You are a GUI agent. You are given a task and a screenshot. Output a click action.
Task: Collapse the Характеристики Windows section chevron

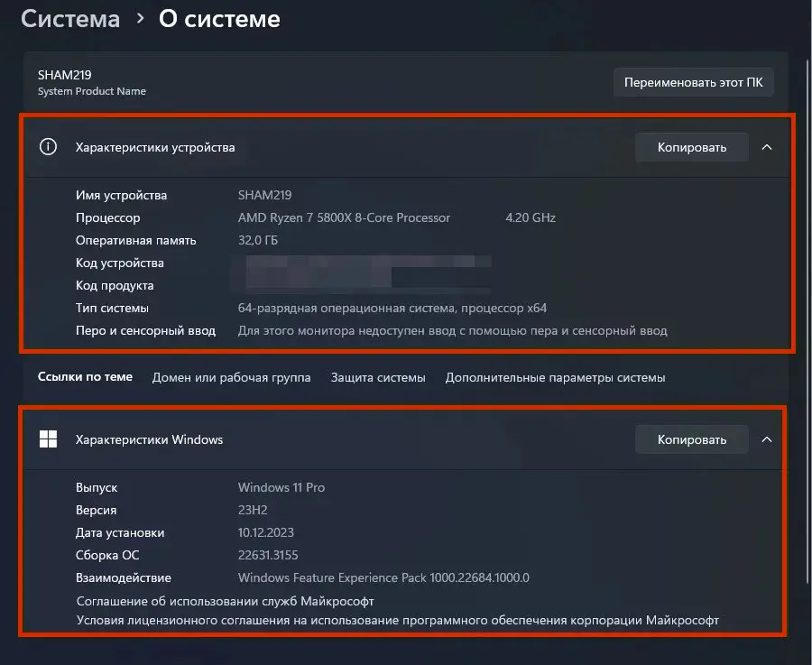click(x=767, y=439)
